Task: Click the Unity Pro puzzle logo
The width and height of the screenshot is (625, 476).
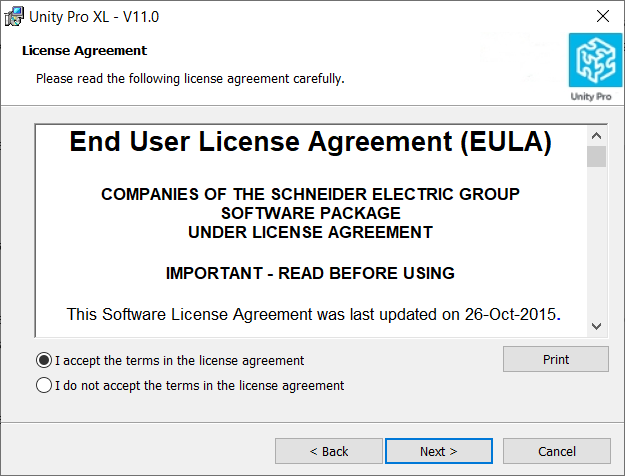Action: [x=595, y=60]
